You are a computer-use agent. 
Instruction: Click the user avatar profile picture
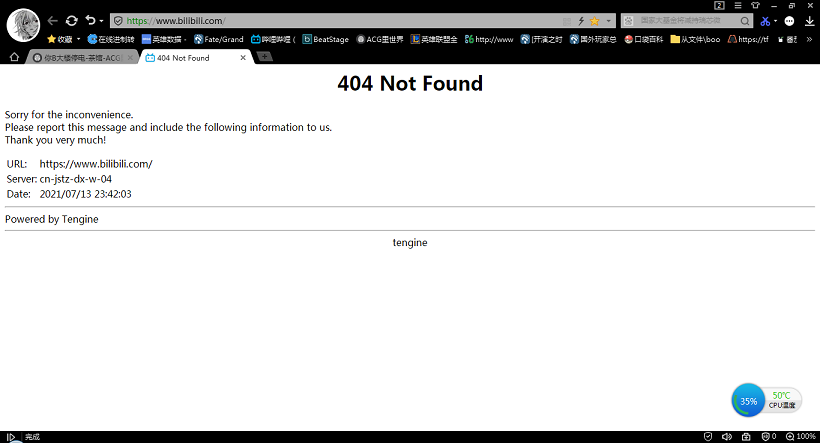(x=23, y=25)
